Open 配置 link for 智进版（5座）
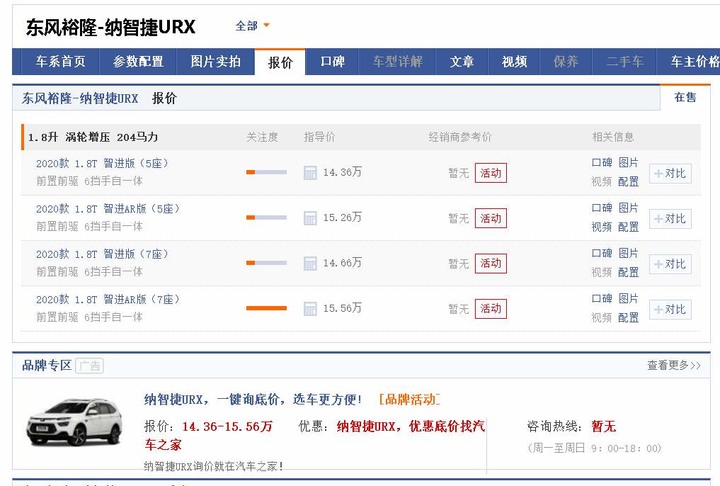720x486 pixels. [x=628, y=182]
